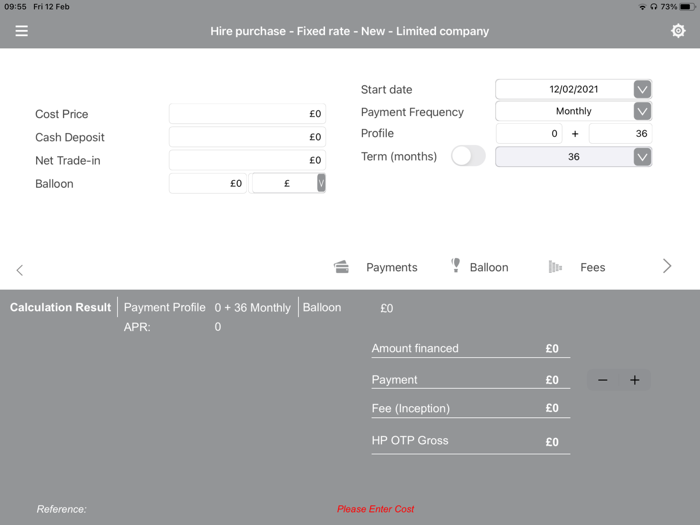
Task: Tap the battery indicator
Action: pos(688,7)
